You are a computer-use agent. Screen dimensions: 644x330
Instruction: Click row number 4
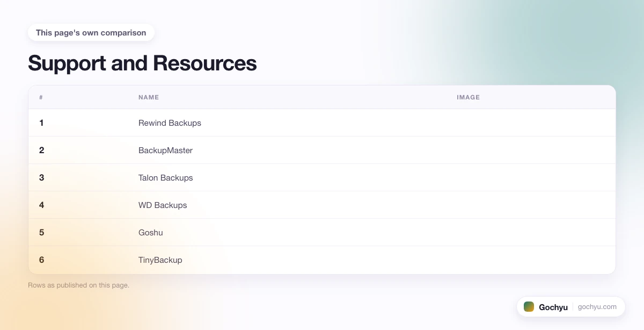pos(42,205)
